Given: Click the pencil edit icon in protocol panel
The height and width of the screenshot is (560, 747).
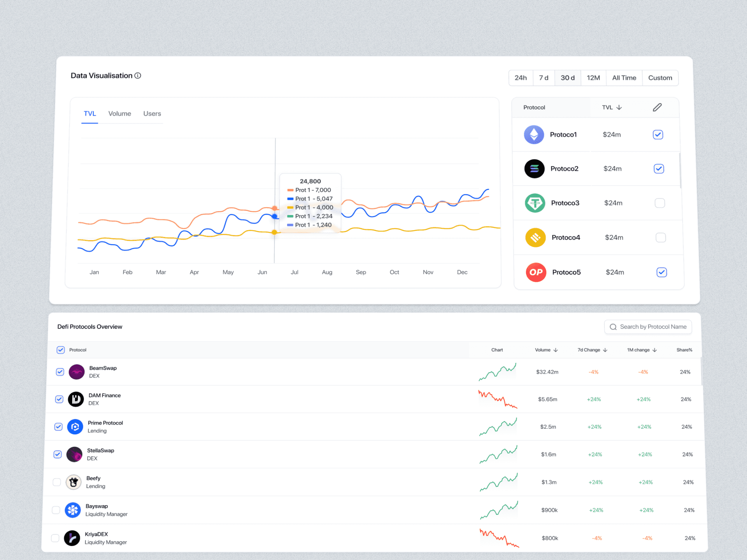Looking at the screenshot, I should 657,107.
